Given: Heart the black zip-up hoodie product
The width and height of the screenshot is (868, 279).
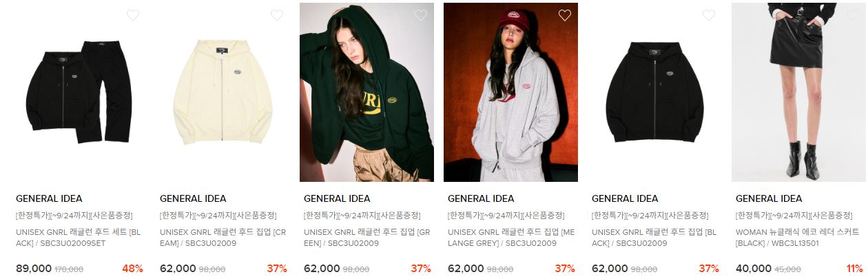Looking at the screenshot, I should tap(709, 15).
